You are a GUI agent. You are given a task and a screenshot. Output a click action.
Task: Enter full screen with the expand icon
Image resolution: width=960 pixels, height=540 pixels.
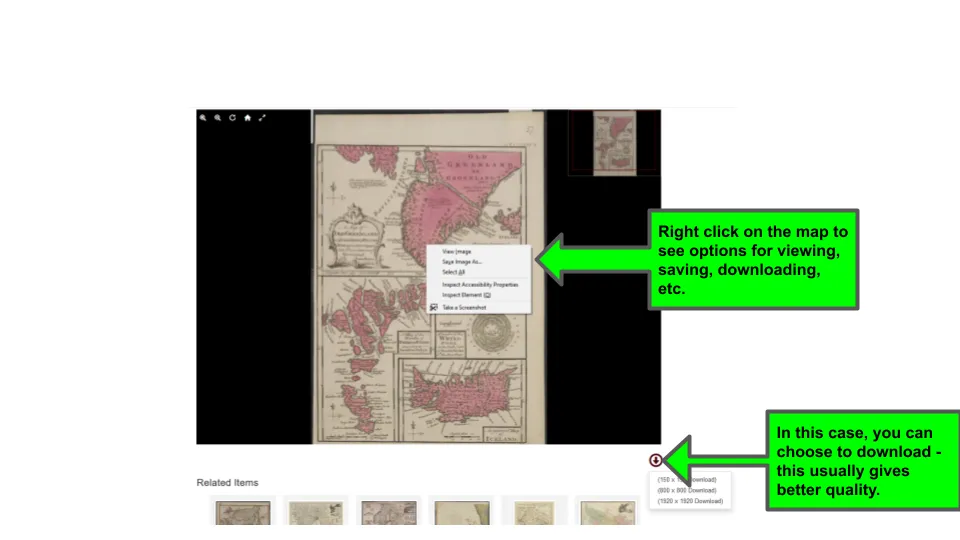[262, 118]
